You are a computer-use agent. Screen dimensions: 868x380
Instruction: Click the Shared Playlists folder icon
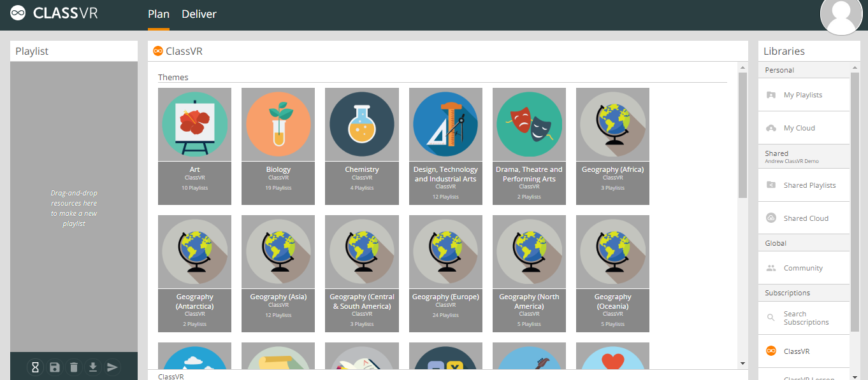pos(771,185)
